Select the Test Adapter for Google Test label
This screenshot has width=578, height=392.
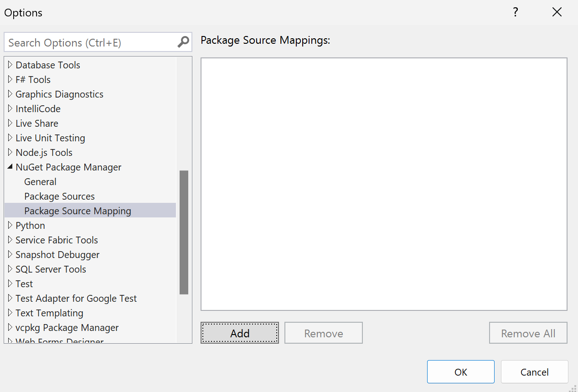pos(76,298)
